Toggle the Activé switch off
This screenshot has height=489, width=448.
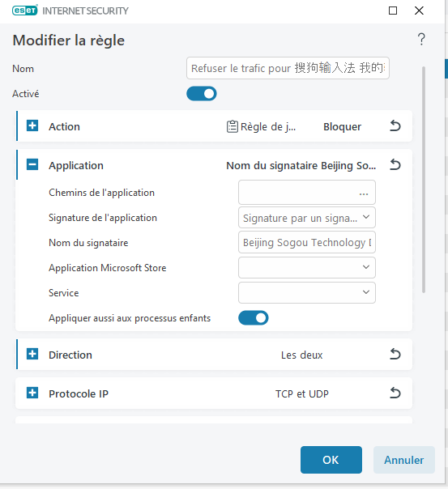(202, 94)
